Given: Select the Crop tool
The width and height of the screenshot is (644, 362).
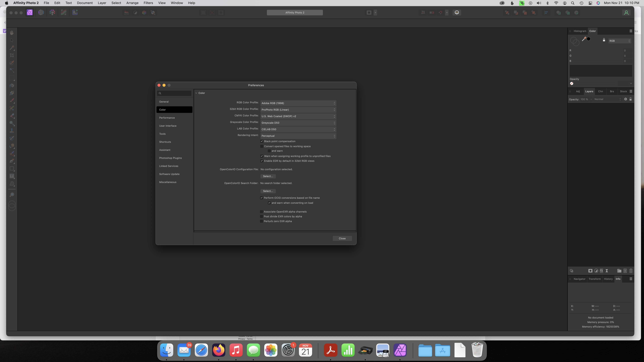Looking at the screenshot, I should tap(12, 55).
